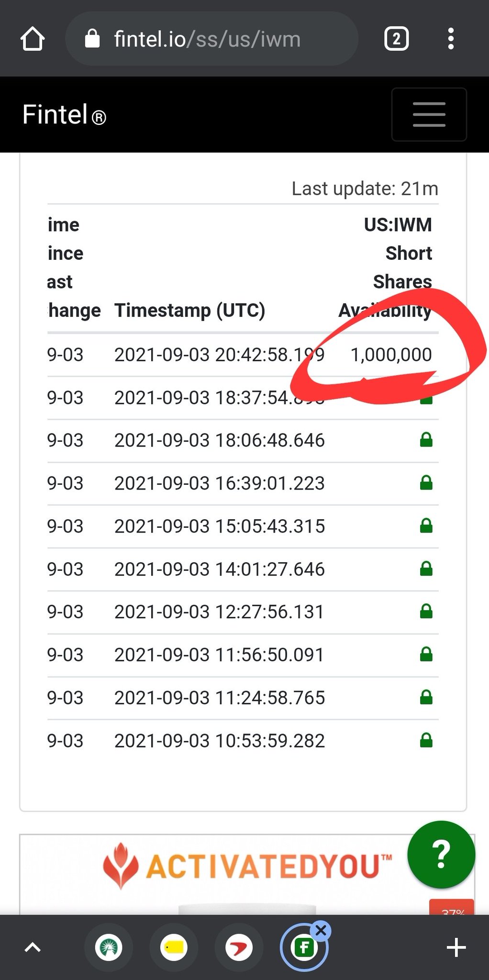This screenshot has height=980, width=489.
Task: Switch to the green sunburst logo tab
Action: point(109,947)
